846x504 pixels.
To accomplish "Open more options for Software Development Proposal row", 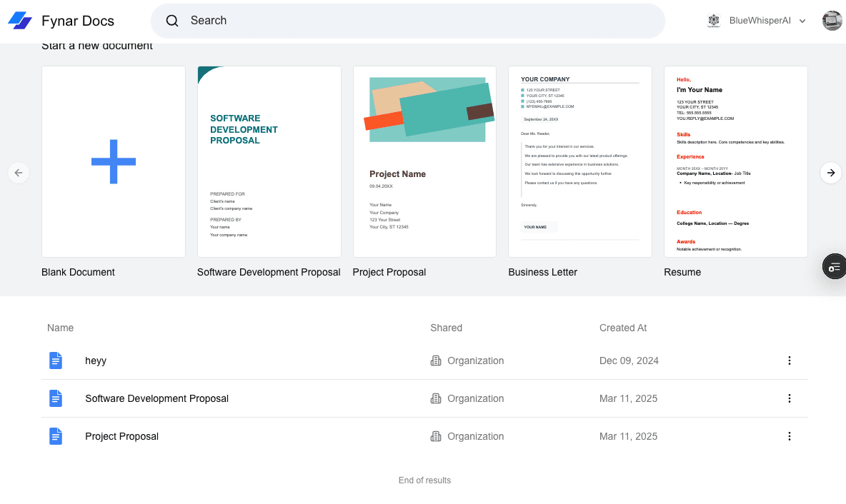I will pos(790,398).
